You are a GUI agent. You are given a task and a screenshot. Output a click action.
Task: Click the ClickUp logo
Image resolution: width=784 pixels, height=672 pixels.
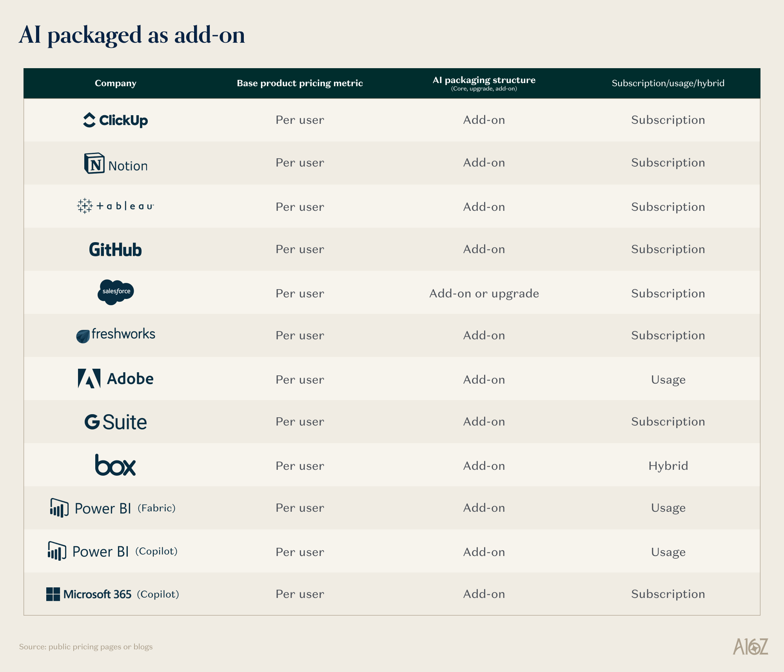click(115, 120)
